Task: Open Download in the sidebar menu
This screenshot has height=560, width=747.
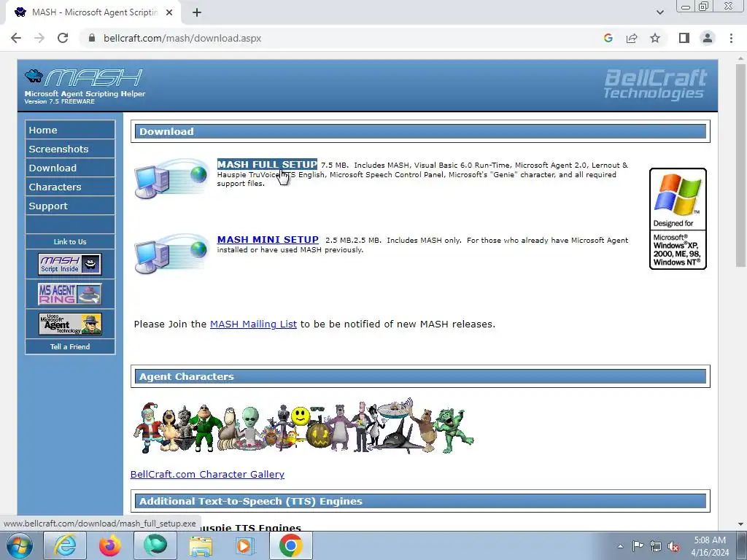Action: click(70, 168)
